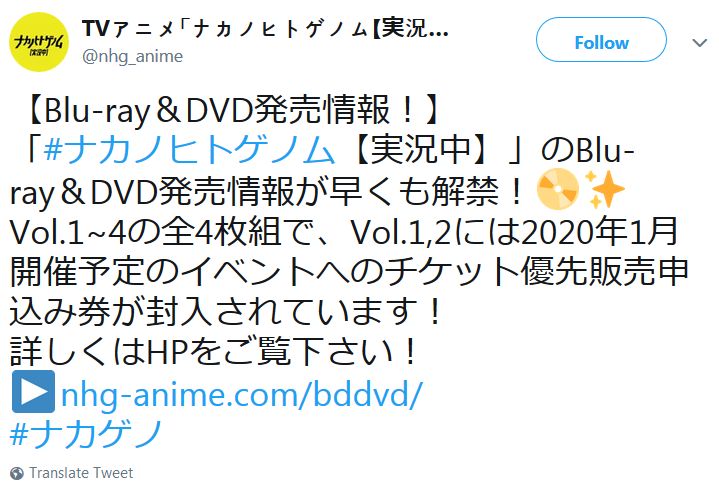The image size is (719, 493).
Task: Click the line 詳しくはHPをご覧下さい！
Action: [x=214, y=352]
